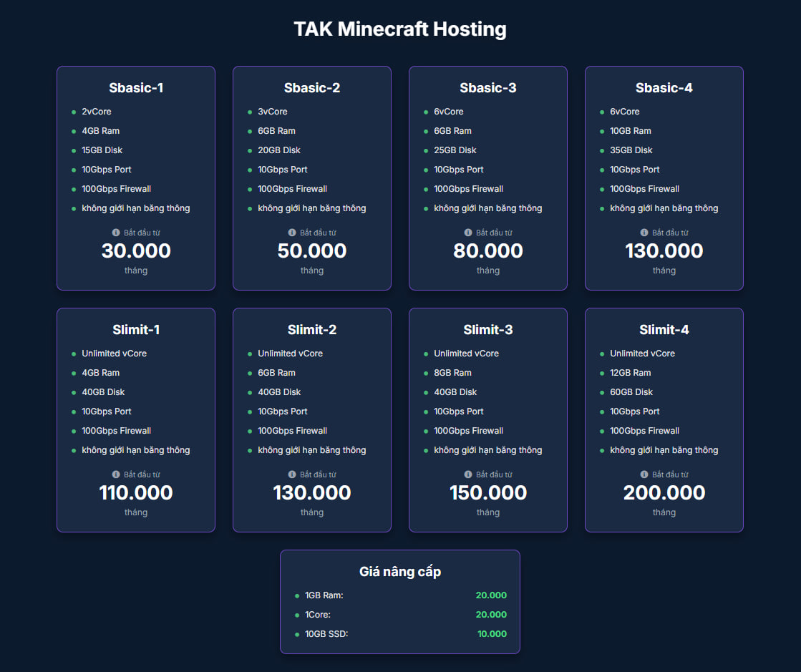Click the 110.000 price on Slimit-1

[x=136, y=493]
